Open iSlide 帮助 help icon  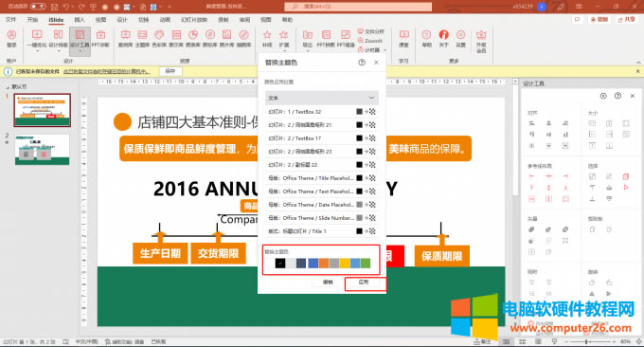(x=427, y=39)
